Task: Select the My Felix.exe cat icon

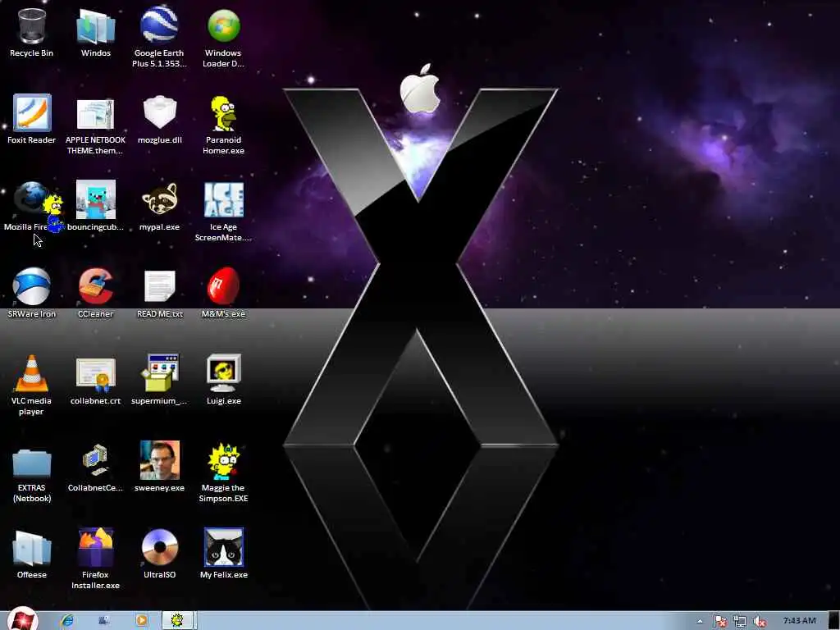Action: click(x=223, y=547)
